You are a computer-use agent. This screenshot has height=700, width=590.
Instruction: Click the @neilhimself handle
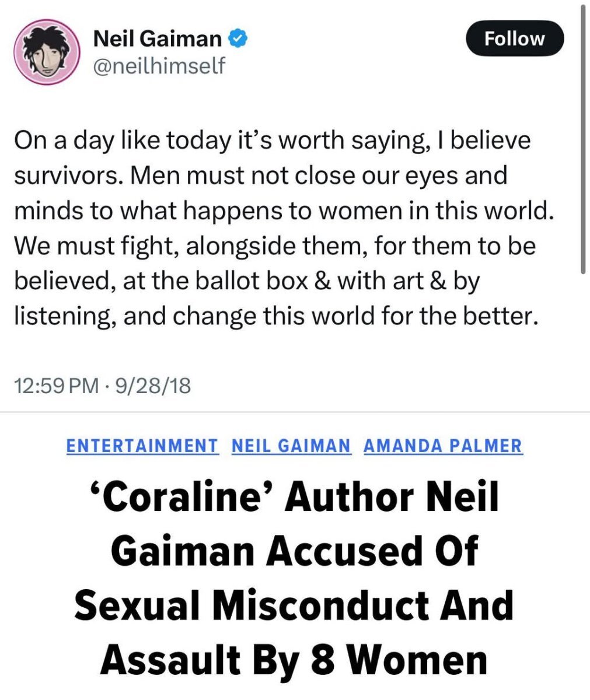click(159, 66)
